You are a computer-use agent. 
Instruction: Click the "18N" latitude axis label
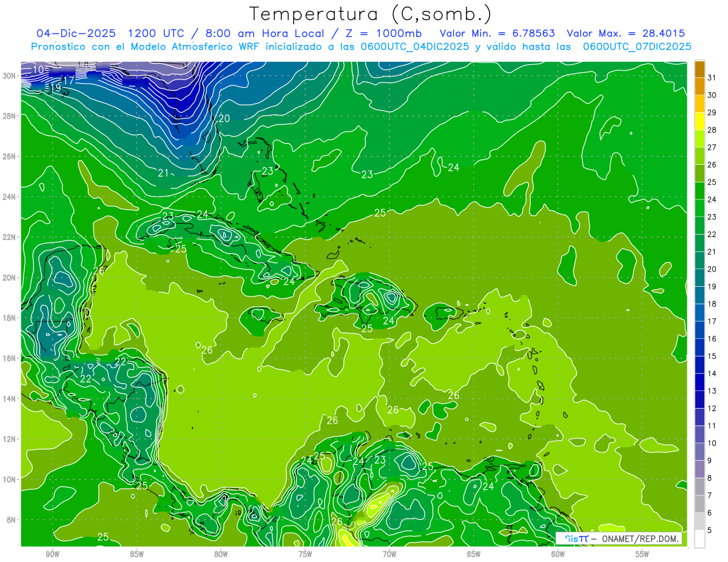[10, 318]
